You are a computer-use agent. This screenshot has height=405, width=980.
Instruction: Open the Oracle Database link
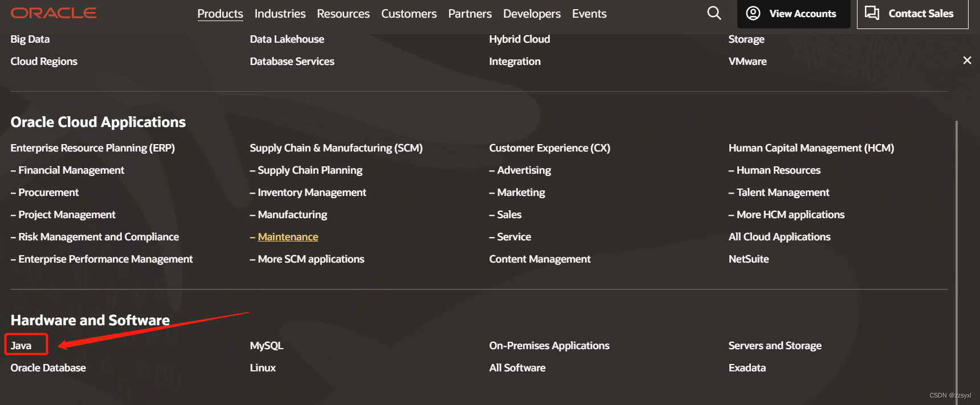point(48,368)
